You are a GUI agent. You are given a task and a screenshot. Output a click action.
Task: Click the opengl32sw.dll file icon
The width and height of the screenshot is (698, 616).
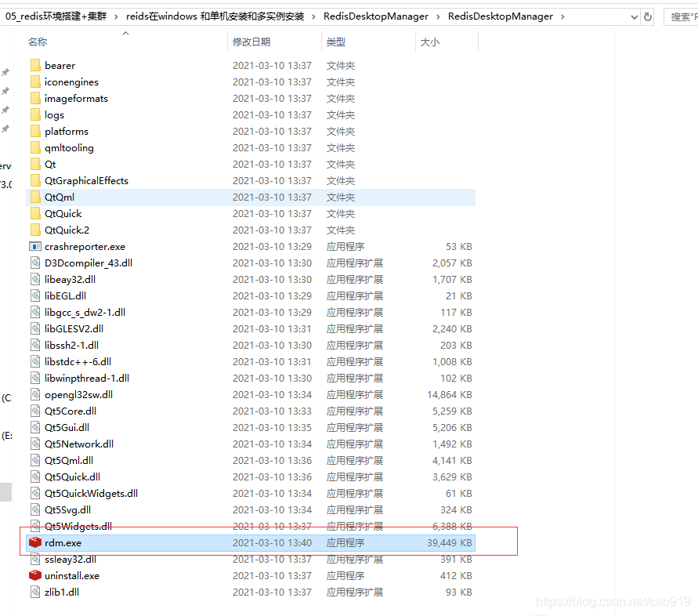tap(35, 395)
